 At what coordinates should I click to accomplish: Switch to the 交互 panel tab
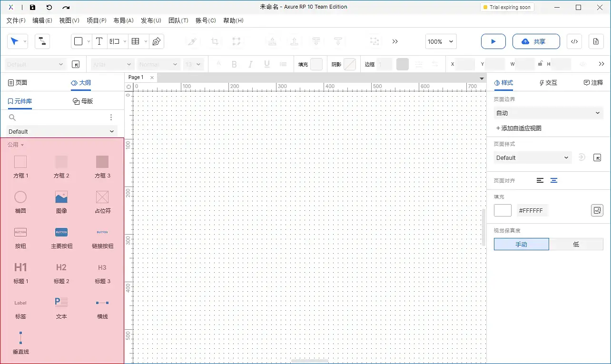548,82
